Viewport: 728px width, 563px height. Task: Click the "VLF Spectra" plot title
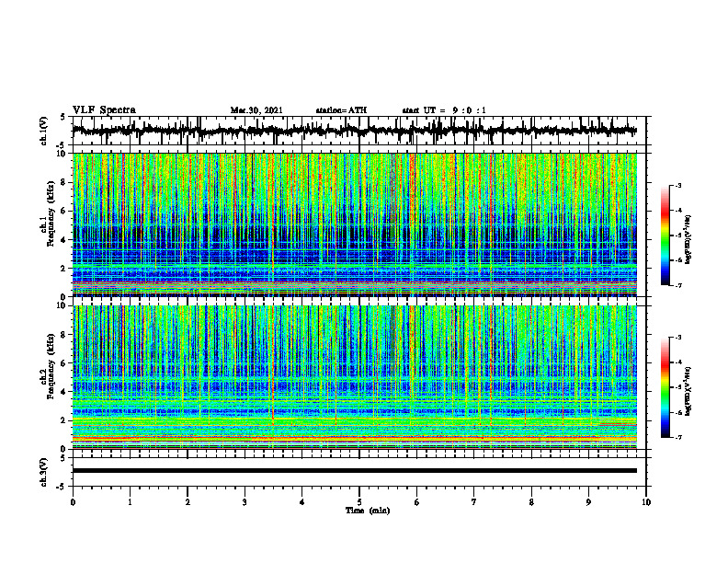[104, 110]
